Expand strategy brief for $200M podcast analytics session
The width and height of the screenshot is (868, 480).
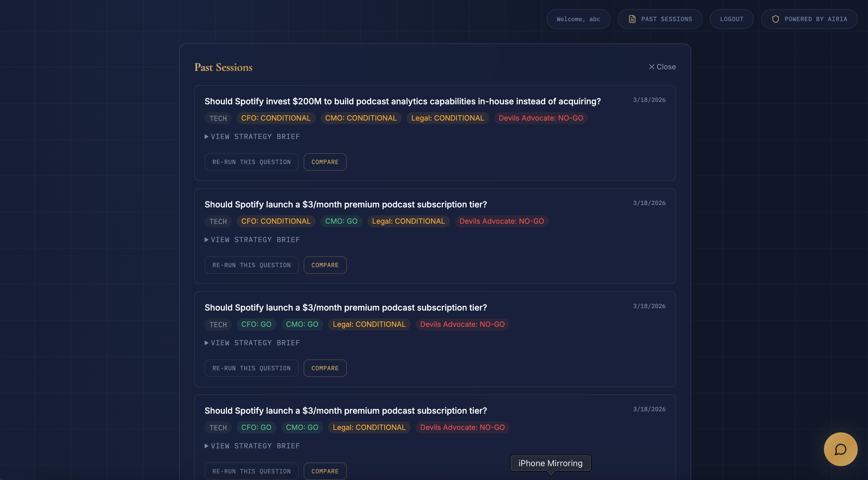click(252, 137)
